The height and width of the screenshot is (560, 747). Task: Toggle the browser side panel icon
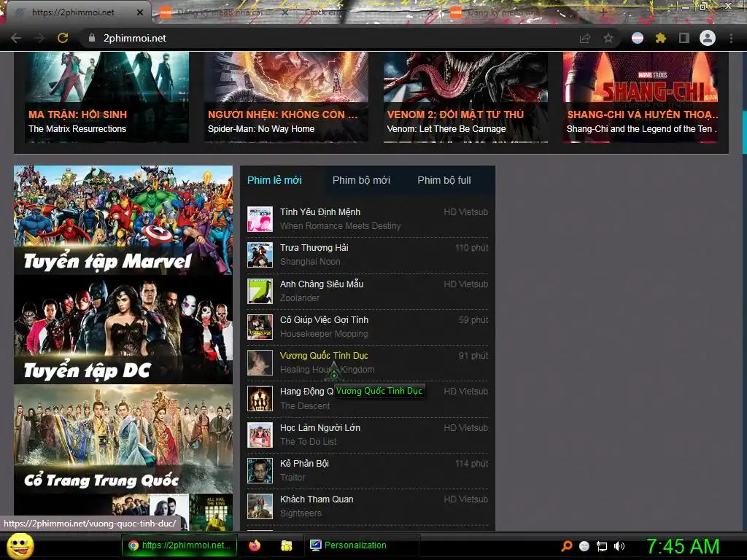pos(684,38)
